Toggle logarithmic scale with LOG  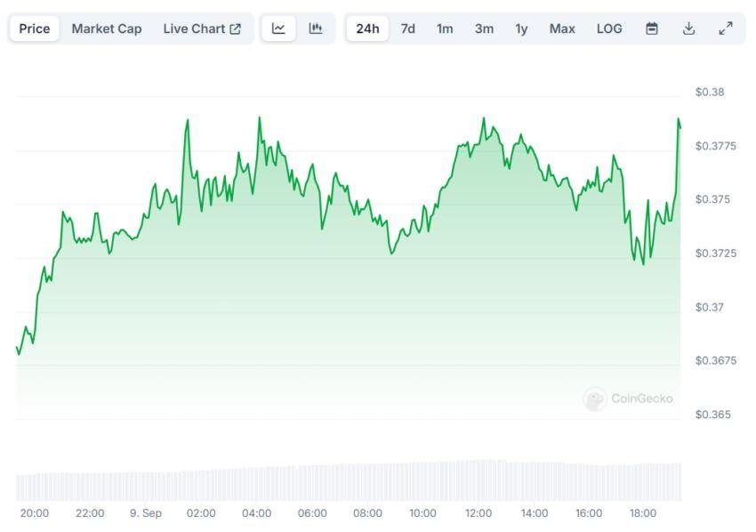[x=608, y=28]
